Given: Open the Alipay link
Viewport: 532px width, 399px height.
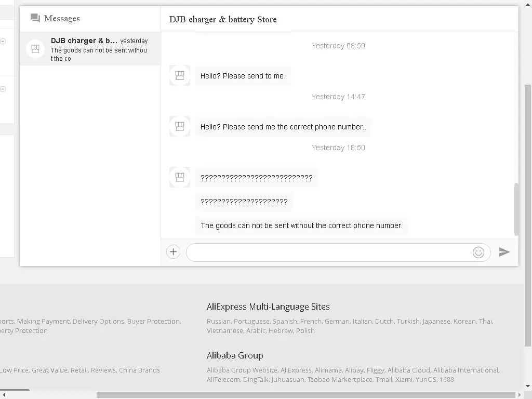Looking at the screenshot, I should (x=355, y=370).
